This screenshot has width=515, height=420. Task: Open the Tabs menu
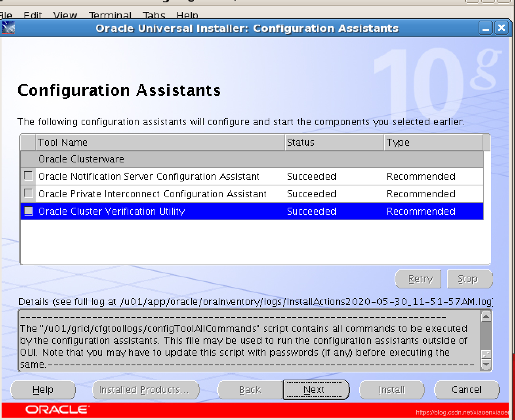click(x=154, y=15)
